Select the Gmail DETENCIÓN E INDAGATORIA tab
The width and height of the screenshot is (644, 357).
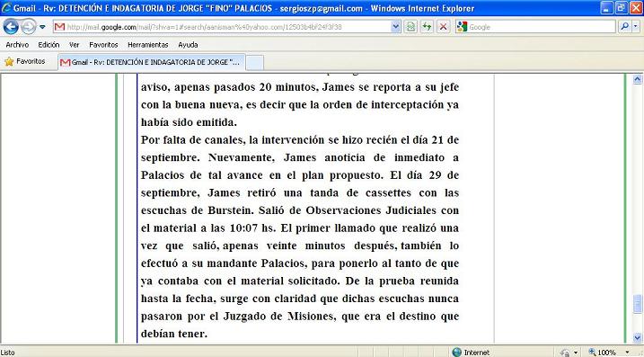pyautogui.click(x=152, y=63)
